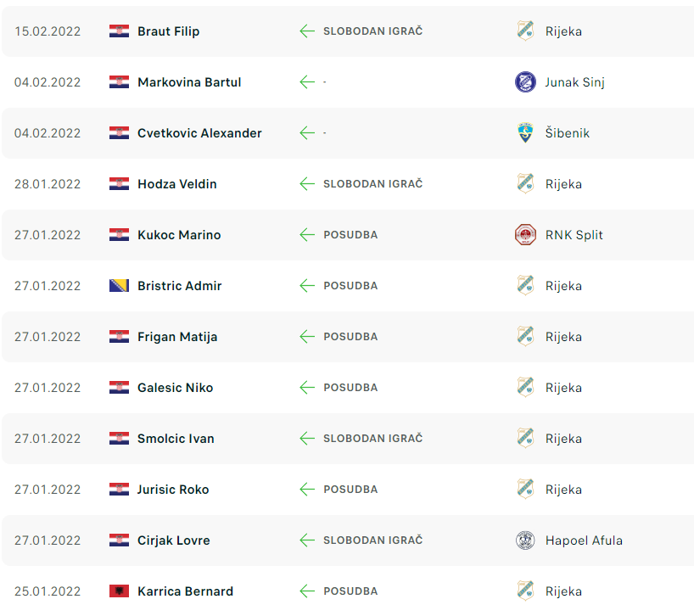The image size is (694, 616).
Task: Open Hodza Veldin player profile
Action: click(x=176, y=184)
